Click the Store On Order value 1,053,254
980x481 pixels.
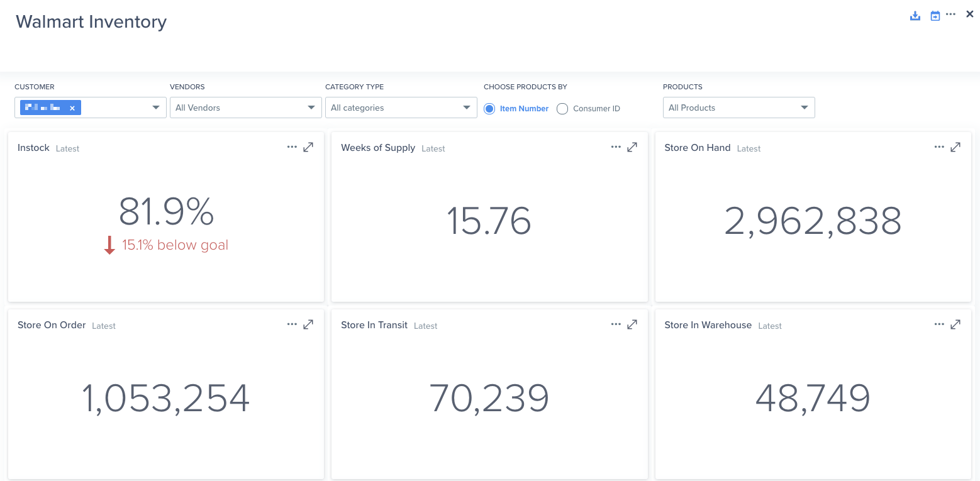pyautogui.click(x=166, y=398)
